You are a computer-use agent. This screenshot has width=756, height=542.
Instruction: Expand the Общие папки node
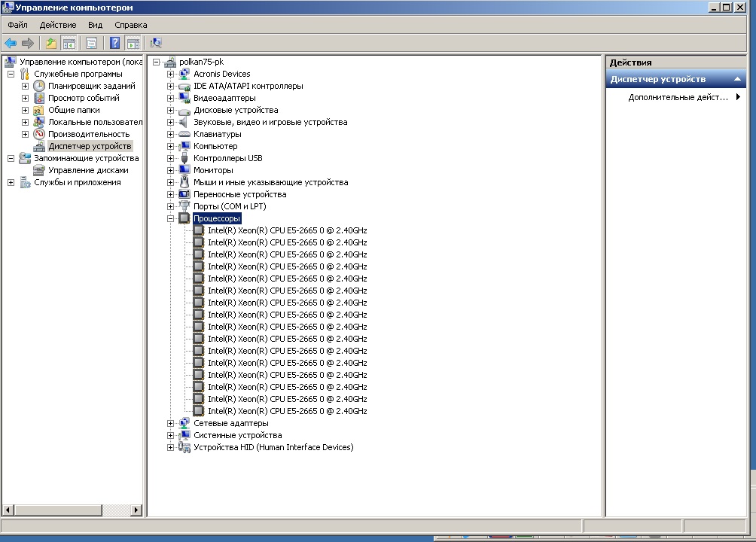(x=25, y=111)
